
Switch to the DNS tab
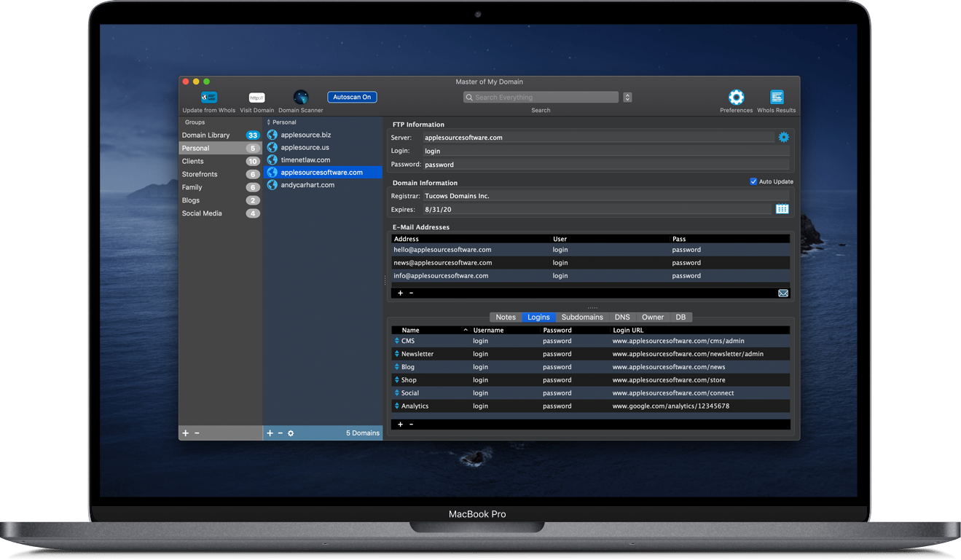tap(621, 317)
